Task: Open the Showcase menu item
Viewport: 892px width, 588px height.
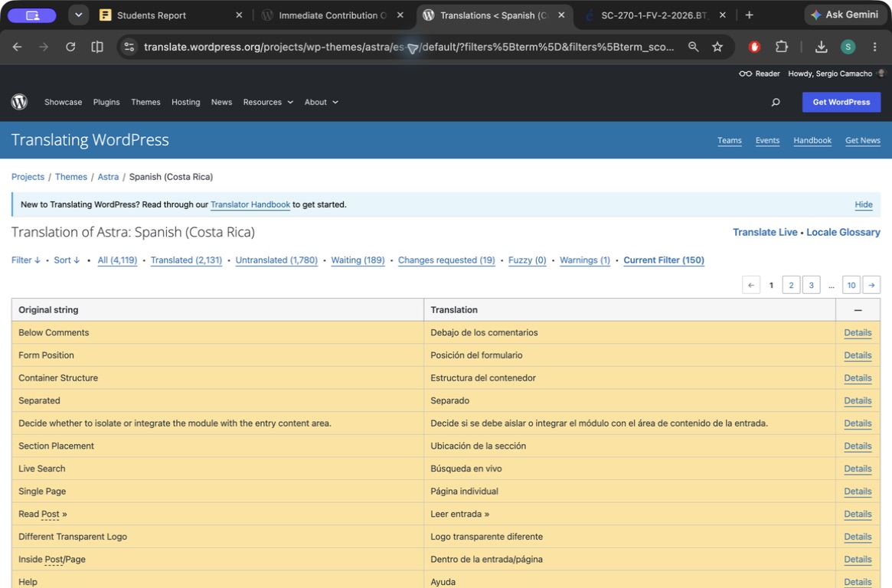Action: (63, 103)
